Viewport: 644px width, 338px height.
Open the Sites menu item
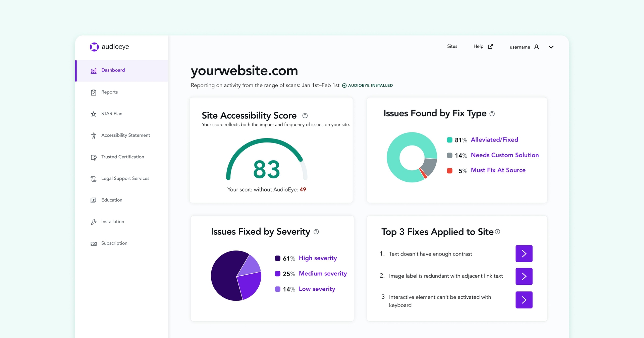point(452,46)
